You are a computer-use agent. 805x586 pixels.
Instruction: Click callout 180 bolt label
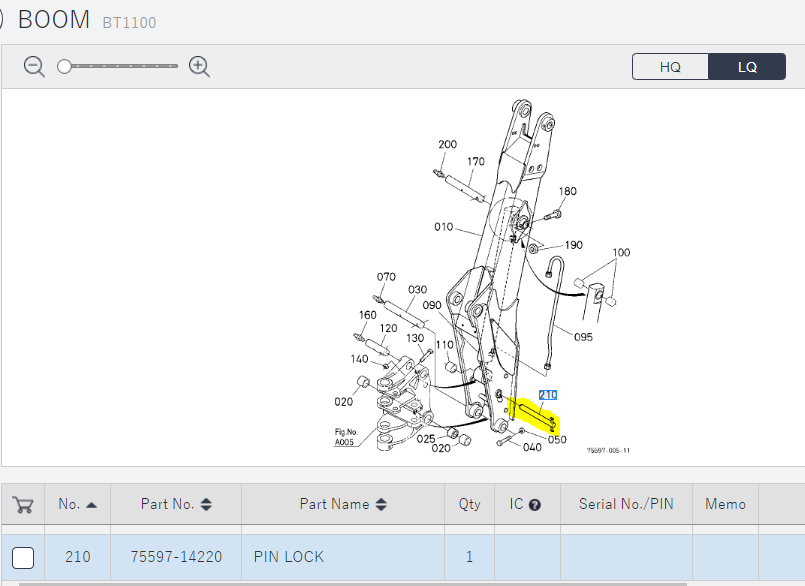coord(567,192)
